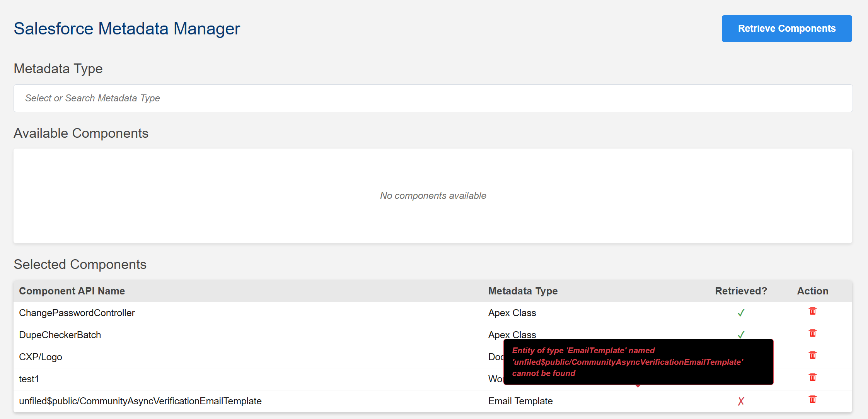
Task: Click green checkmark for ChangePasswordController
Action: 741,313
